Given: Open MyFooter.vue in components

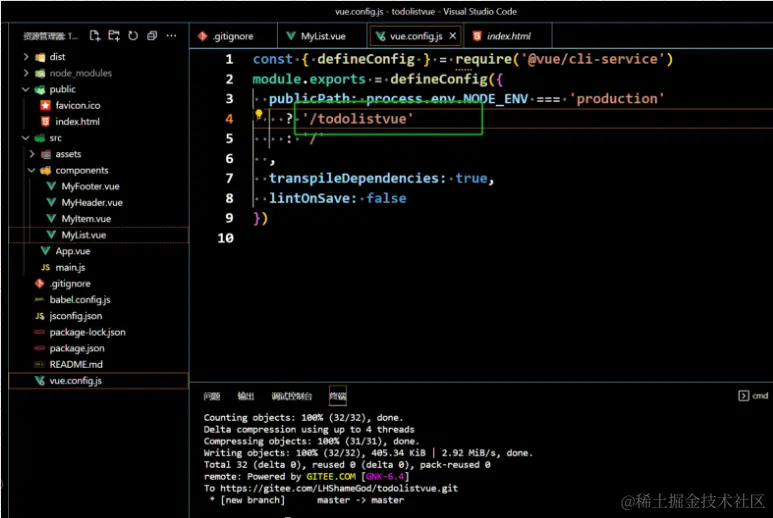Looking at the screenshot, I should [x=90, y=186].
